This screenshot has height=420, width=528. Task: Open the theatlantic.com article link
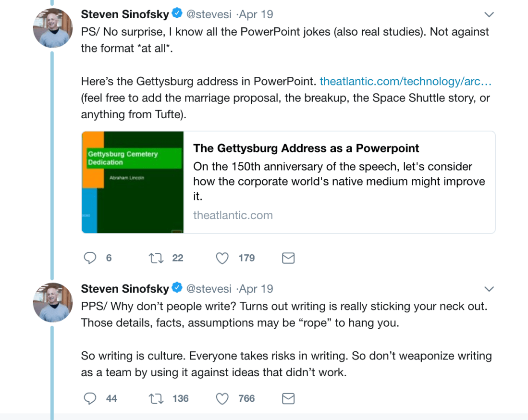[406, 81]
